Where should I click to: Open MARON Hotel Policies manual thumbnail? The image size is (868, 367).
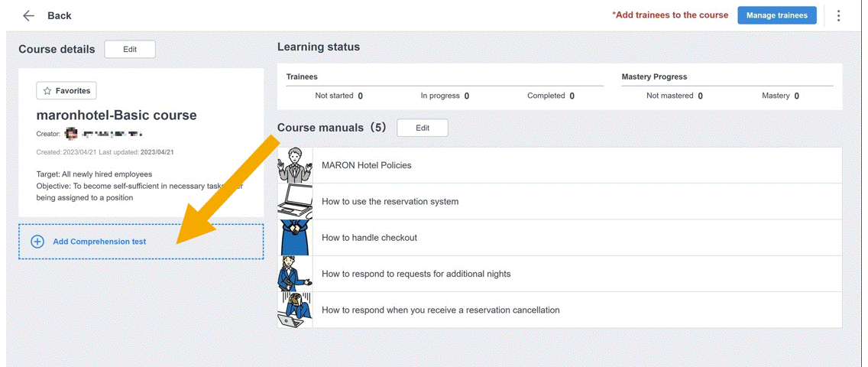pos(295,165)
